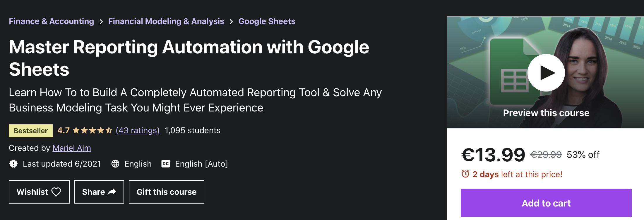Play the course preview video
The image size is (644, 220).
[x=546, y=73]
